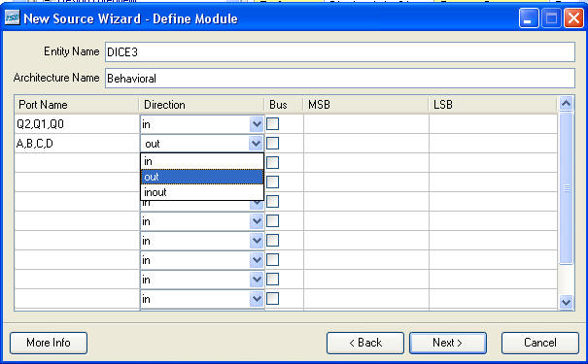This screenshot has width=588, height=364.
Task: Open the Direction dropdown in the eighth row
Action: pyautogui.click(x=257, y=260)
